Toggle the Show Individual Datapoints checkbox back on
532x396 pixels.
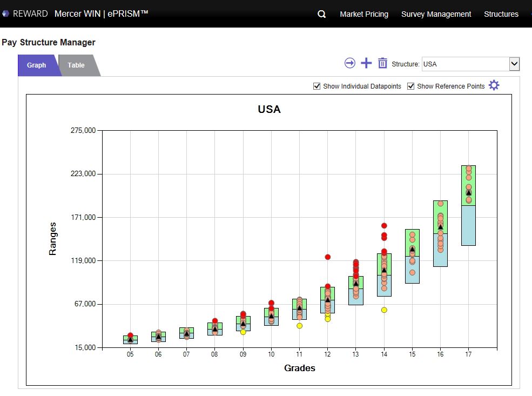[x=316, y=86]
